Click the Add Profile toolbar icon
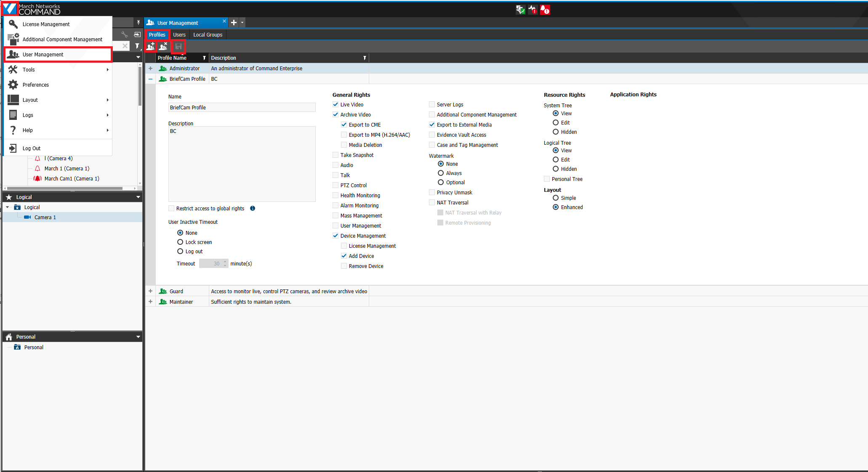This screenshot has height=472, width=868. click(x=151, y=46)
